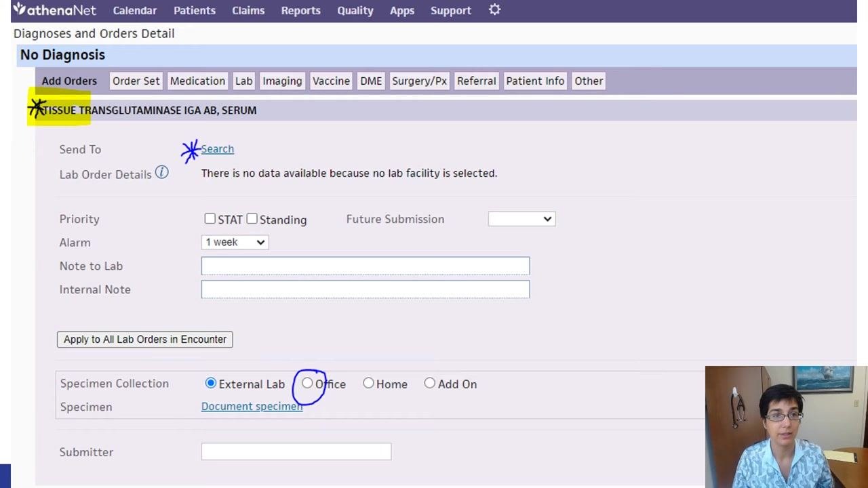Click the Add Orders label
The height and width of the screenshot is (488, 868).
(69, 81)
